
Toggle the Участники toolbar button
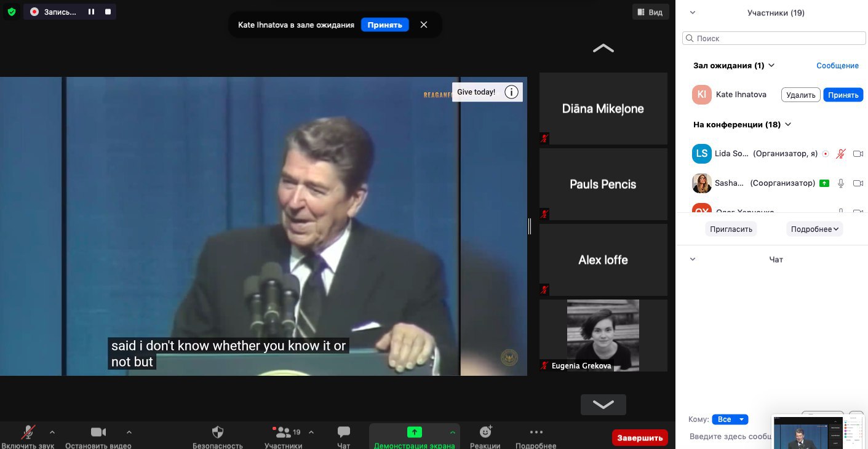tap(284, 437)
